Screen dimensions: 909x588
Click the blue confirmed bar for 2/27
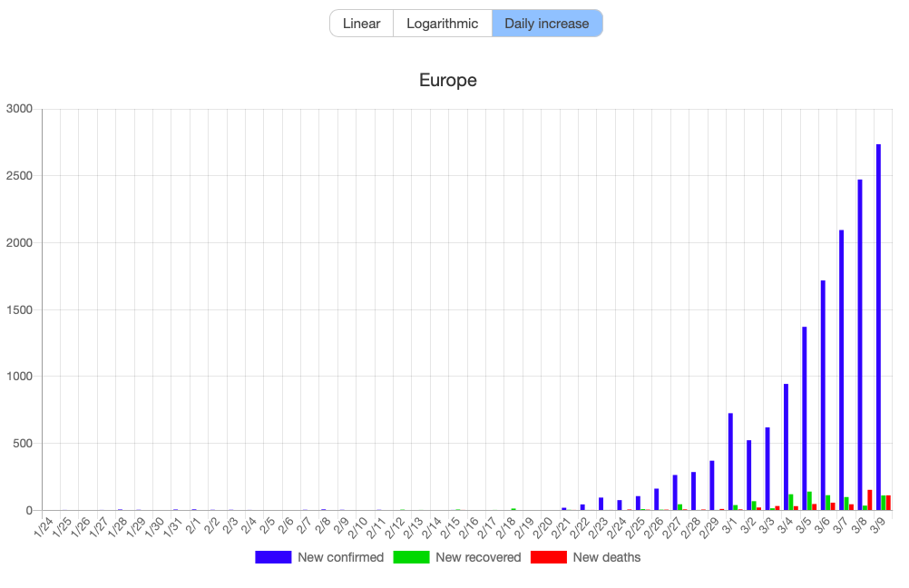(675, 493)
